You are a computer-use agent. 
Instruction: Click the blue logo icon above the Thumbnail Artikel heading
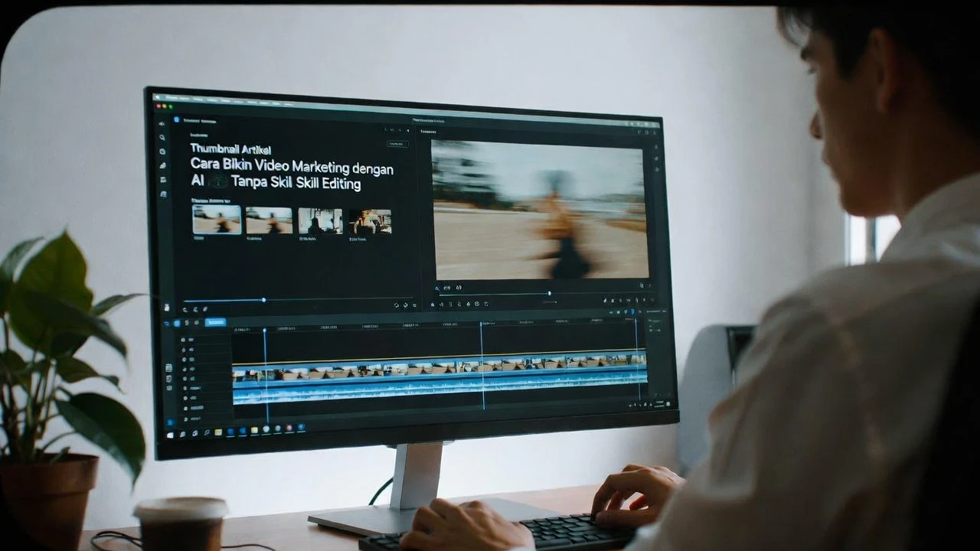pyautogui.click(x=176, y=119)
